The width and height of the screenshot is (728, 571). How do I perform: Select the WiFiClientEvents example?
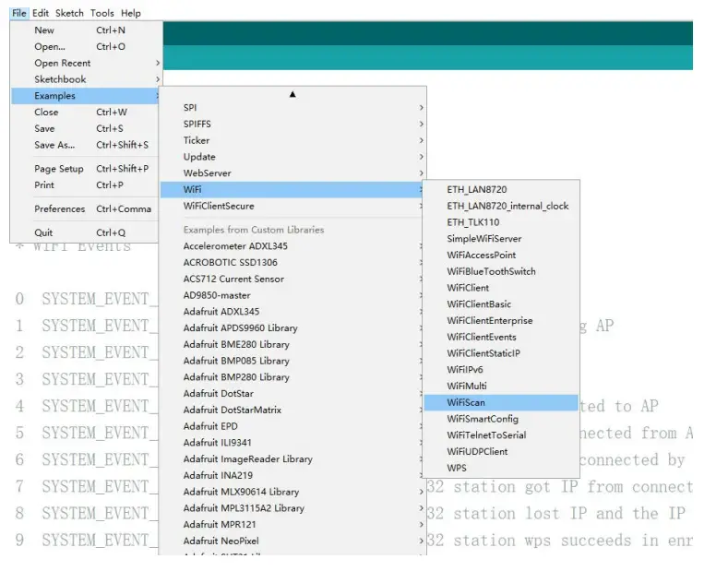pos(482,337)
